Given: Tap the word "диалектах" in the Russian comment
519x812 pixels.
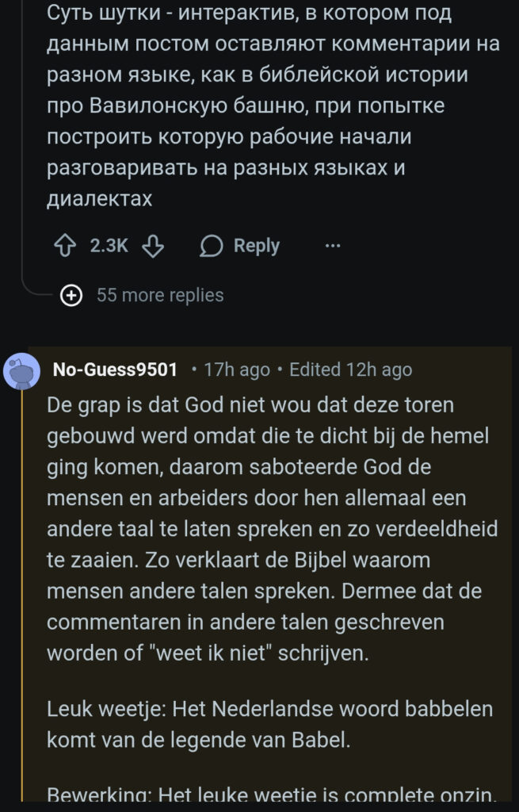Looking at the screenshot, I should 100,198.
